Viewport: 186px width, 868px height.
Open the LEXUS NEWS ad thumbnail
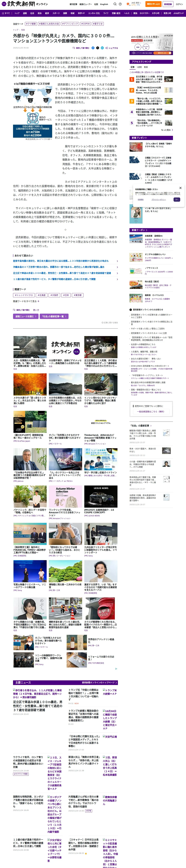coord(101,496)
